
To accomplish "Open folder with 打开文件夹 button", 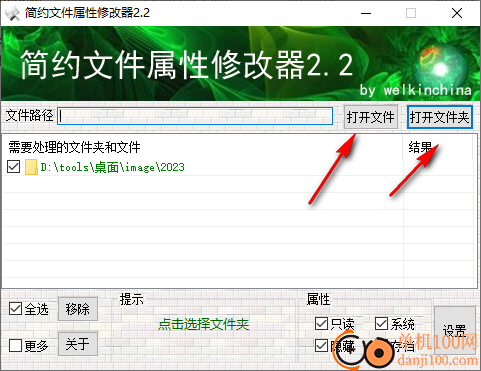I will point(439,117).
